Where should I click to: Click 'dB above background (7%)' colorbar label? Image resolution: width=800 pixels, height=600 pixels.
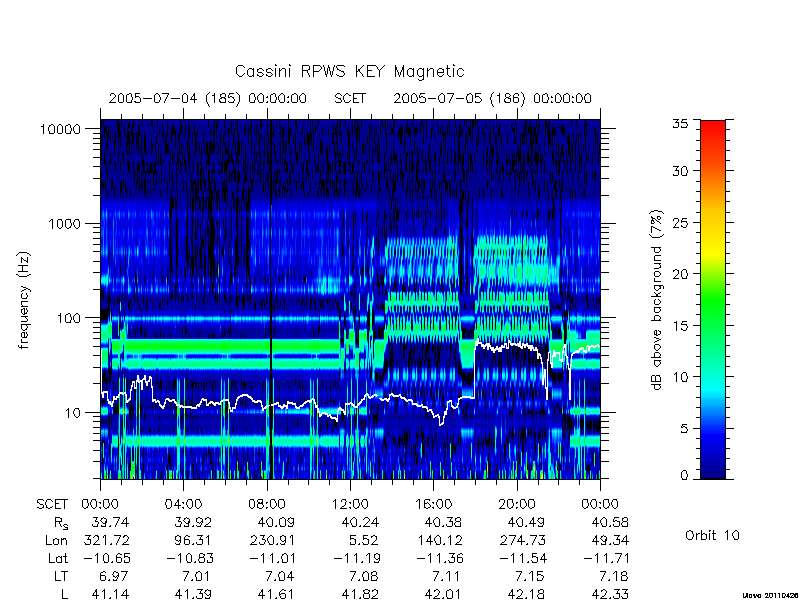coord(658,300)
